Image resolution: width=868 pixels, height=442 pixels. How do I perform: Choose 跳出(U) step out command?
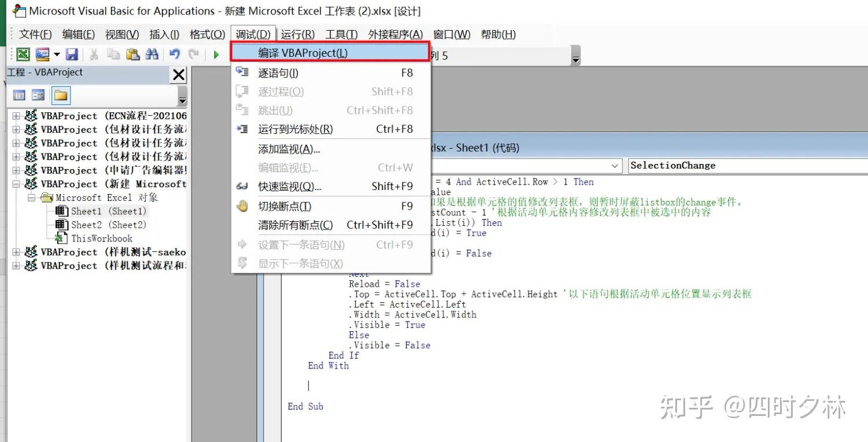coord(330,110)
